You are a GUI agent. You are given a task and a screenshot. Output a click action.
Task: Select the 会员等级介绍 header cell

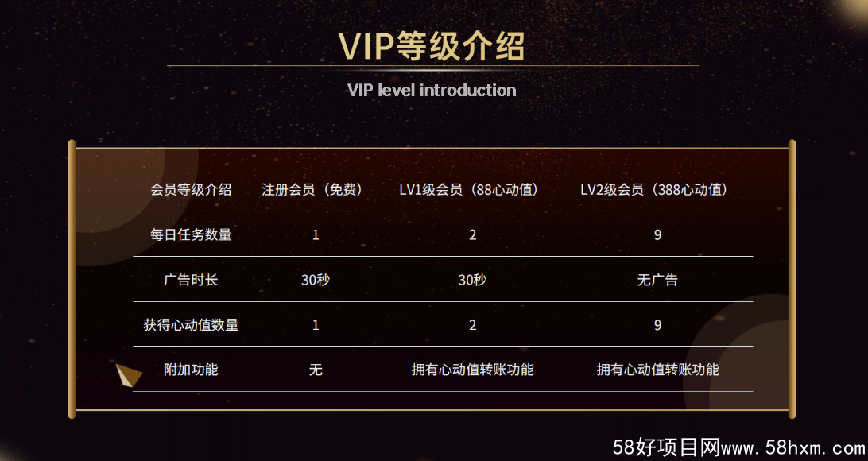point(191,190)
